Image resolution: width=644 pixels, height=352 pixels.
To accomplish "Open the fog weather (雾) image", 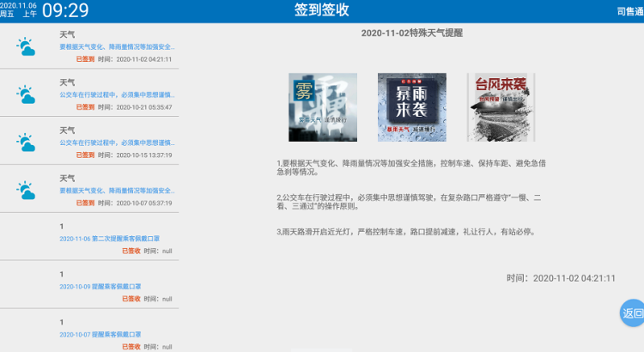I will point(322,107).
